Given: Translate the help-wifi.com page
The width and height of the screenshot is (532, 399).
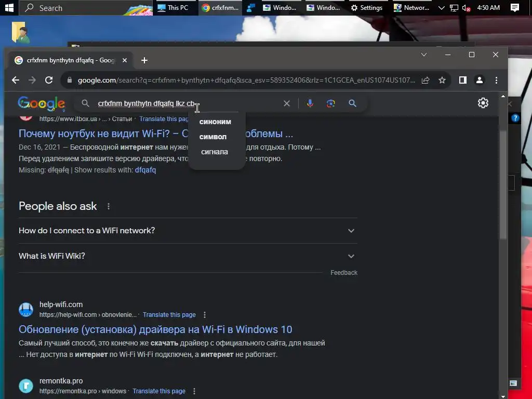Looking at the screenshot, I should click(169, 315).
